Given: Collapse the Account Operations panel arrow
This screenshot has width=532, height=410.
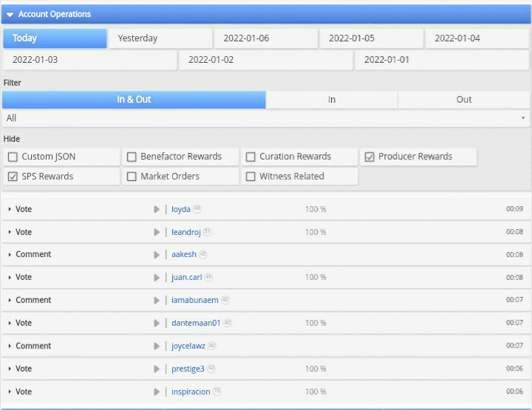Looking at the screenshot, I should tap(10, 15).
